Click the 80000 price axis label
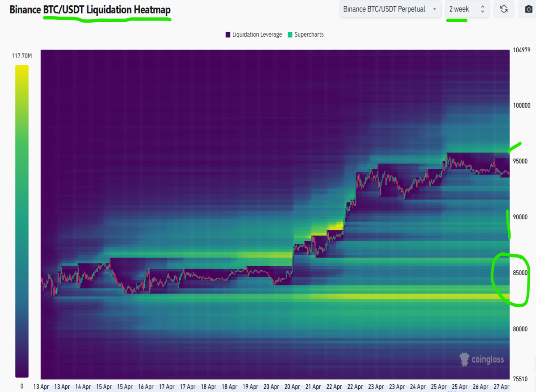 point(520,329)
